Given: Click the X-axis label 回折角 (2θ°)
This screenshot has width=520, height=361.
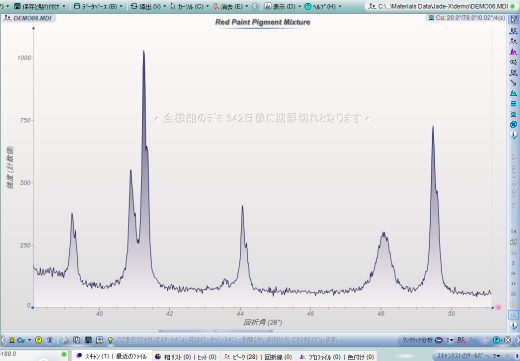Looking at the screenshot, I should 263,322.
